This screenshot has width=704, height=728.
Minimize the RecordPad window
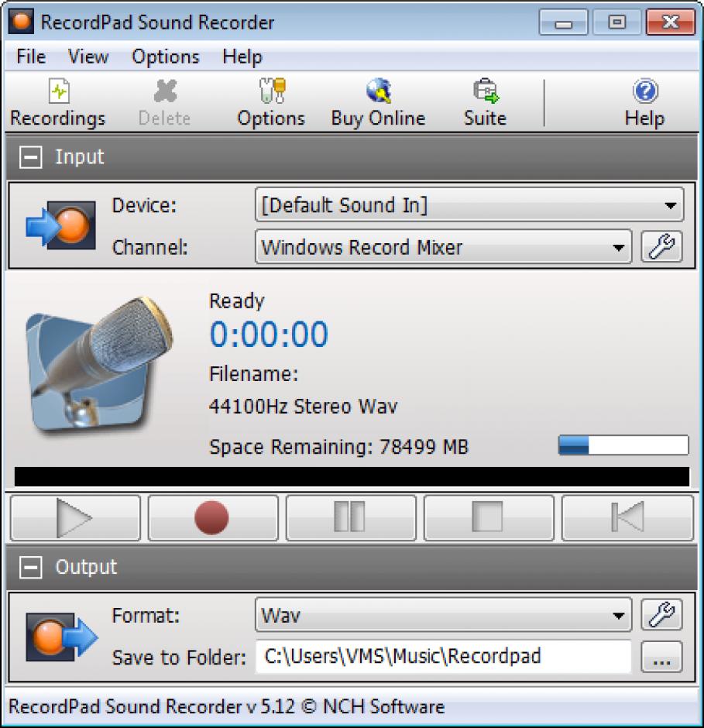coord(563,22)
